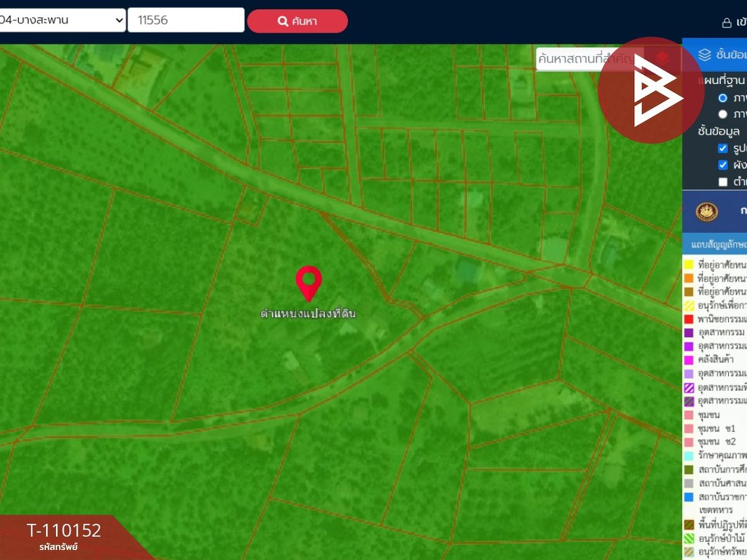
Task: Open the 04-บางสะพาน district dropdown
Action: click(x=62, y=20)
